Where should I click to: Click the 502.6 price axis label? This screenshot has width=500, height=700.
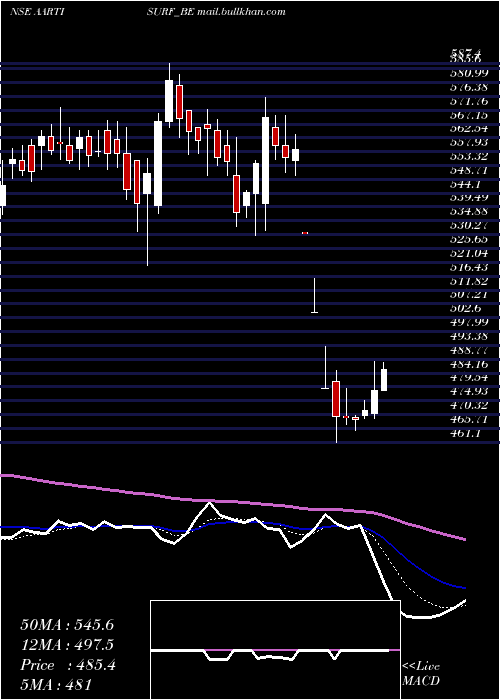(x=465, y=309)
